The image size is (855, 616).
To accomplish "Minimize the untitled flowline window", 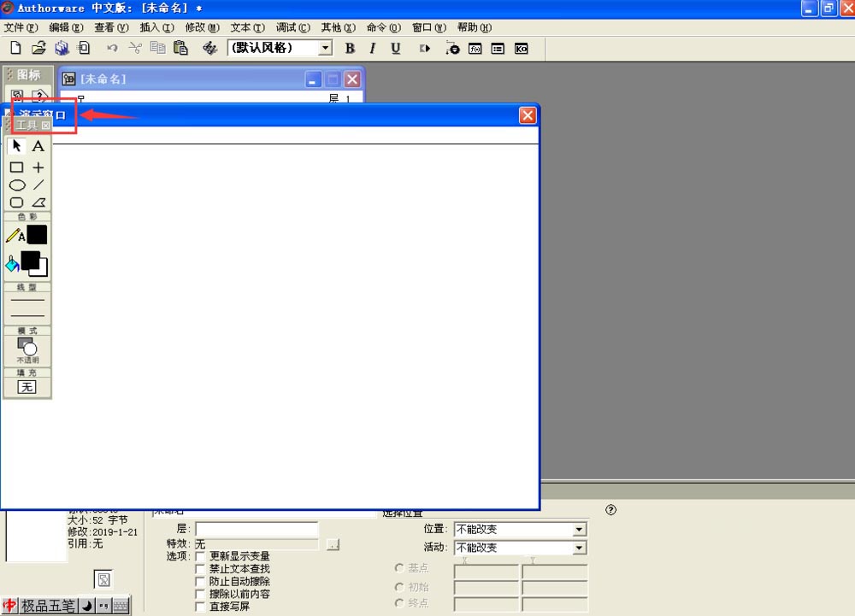I will click(312, 79).
